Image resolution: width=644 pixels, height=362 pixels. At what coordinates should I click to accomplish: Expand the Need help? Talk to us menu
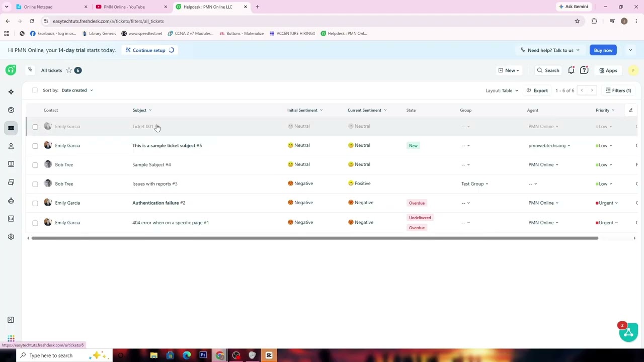(550, 50)
